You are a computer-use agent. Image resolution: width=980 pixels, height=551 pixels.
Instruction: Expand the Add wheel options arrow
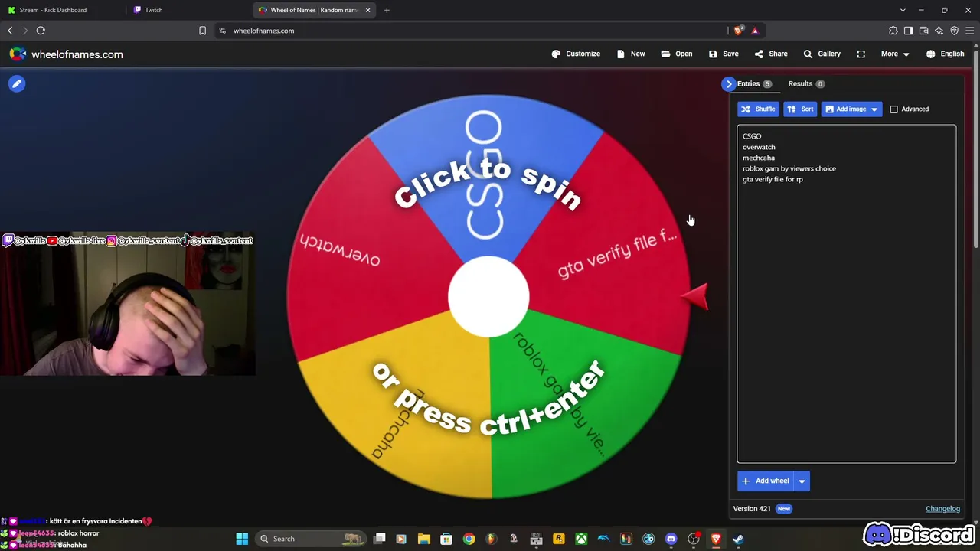802,481
